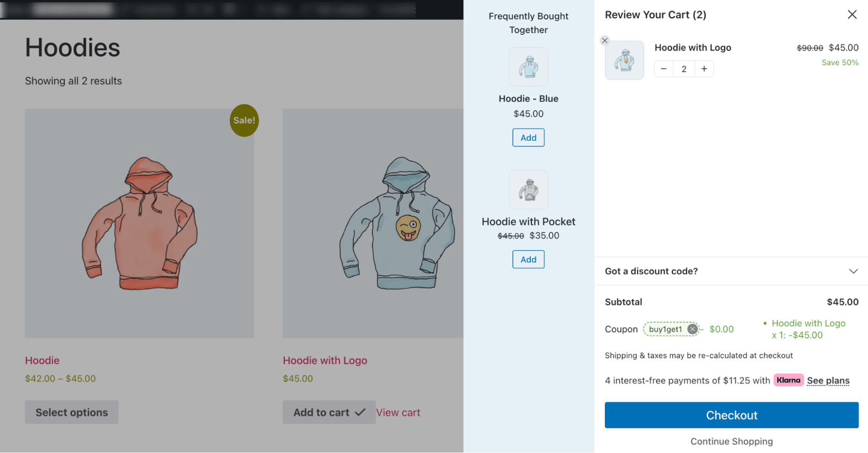The image size is (868, 453).
Task: Add Hoodie with Pocket to the cart
Action: 528,259
